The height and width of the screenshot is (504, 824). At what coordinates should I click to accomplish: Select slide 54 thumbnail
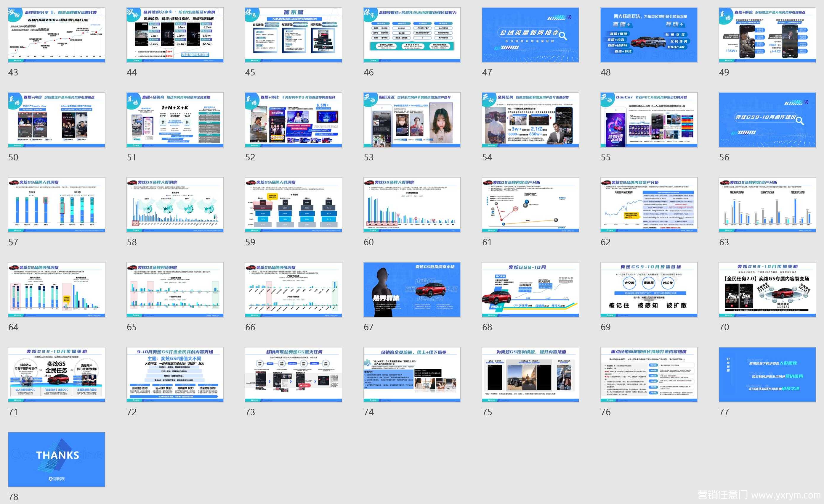[530, 120]
